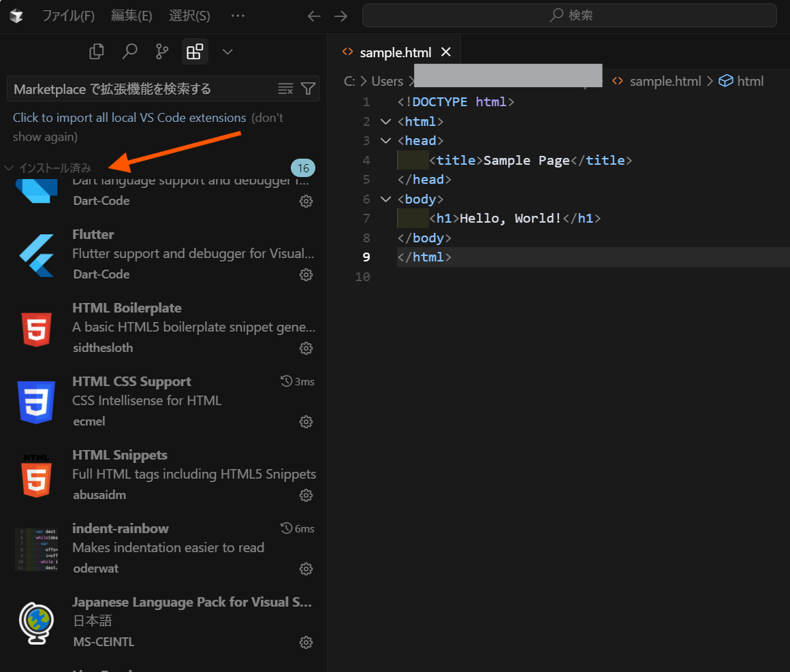The image size is (790, 672).
Task: Open the Source Control view icon
Action: pyautogui.click(x=161, y=51)
